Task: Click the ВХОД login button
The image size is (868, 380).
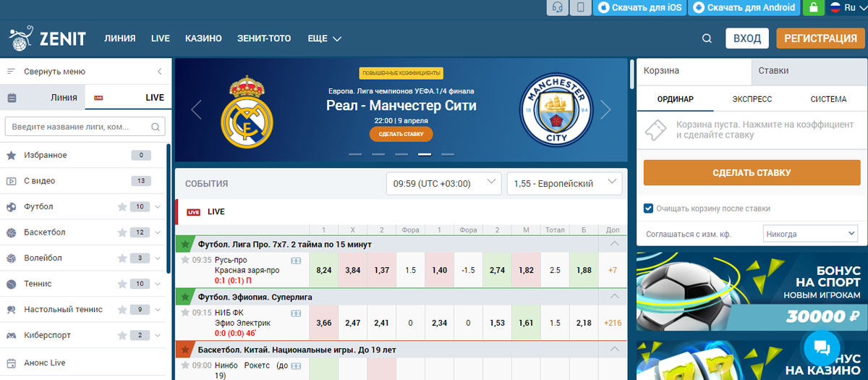Action: pyautogui.click(x=746, y=38)
